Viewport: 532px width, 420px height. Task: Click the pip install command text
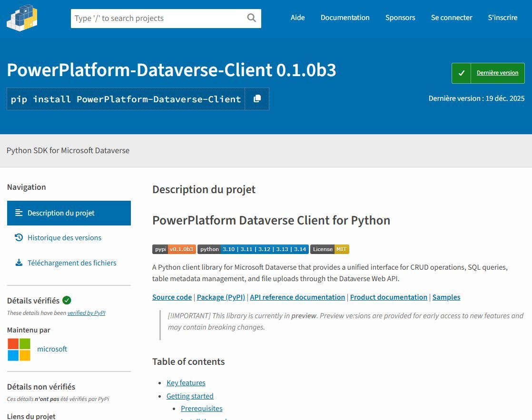point(126,99)
